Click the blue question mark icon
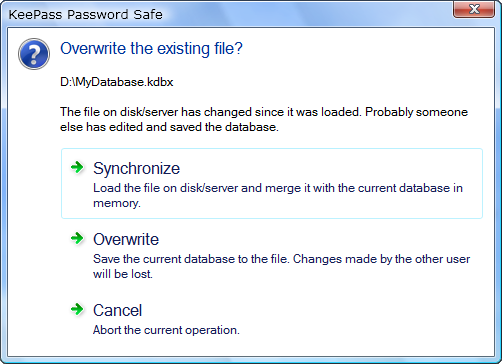 34,54
